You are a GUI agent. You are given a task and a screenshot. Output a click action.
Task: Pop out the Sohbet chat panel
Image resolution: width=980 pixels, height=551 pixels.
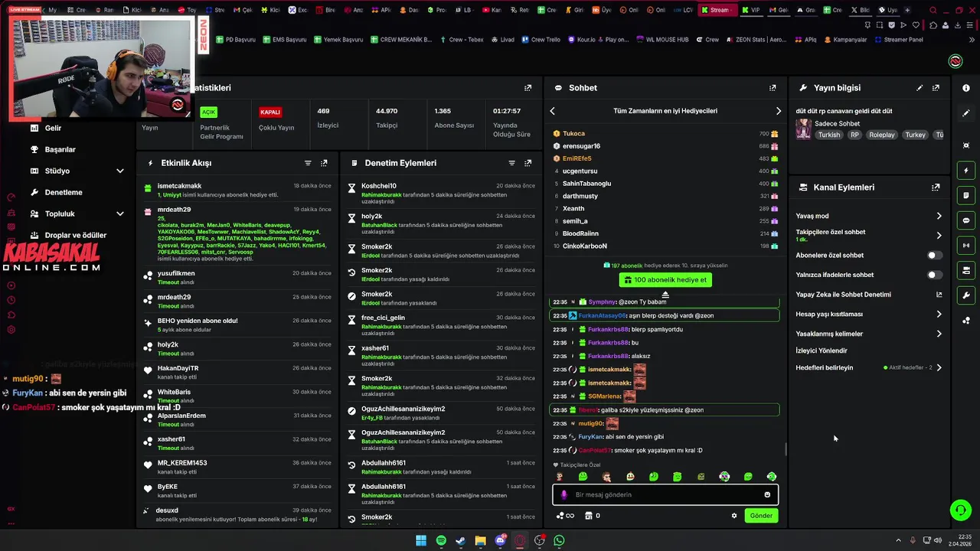773,88
